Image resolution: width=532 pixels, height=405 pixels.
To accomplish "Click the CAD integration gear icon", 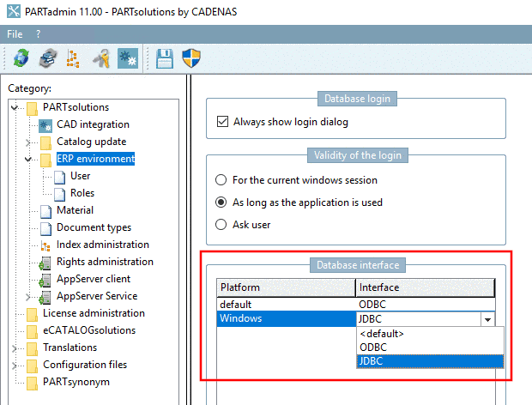I will tap(45, 125).
